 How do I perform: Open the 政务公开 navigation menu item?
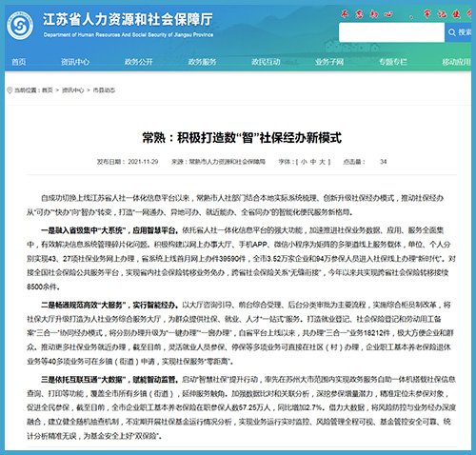coord(139,62)
